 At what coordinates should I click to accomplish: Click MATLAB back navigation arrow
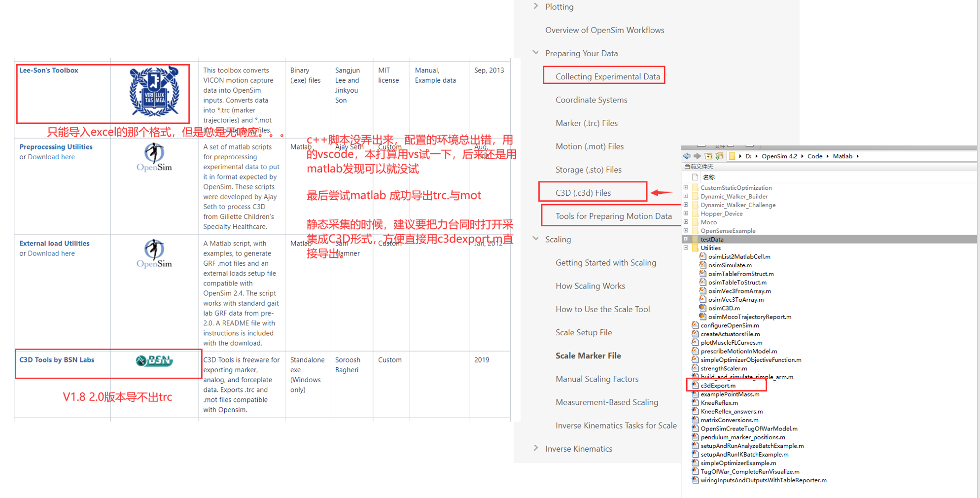686,156
